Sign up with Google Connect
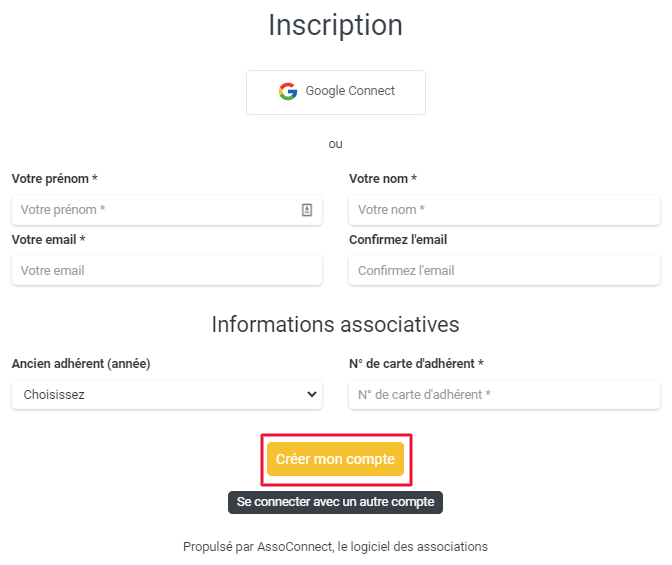The image size is (672, 565). click(336, 93)
